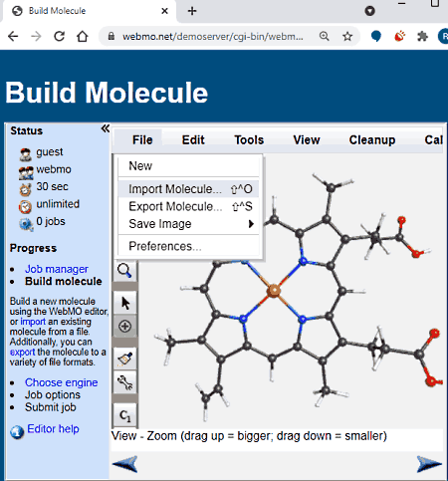Click the import link in description
Image resolution: width=448 pixels, height=481 pixels.
tap(33, 322)
